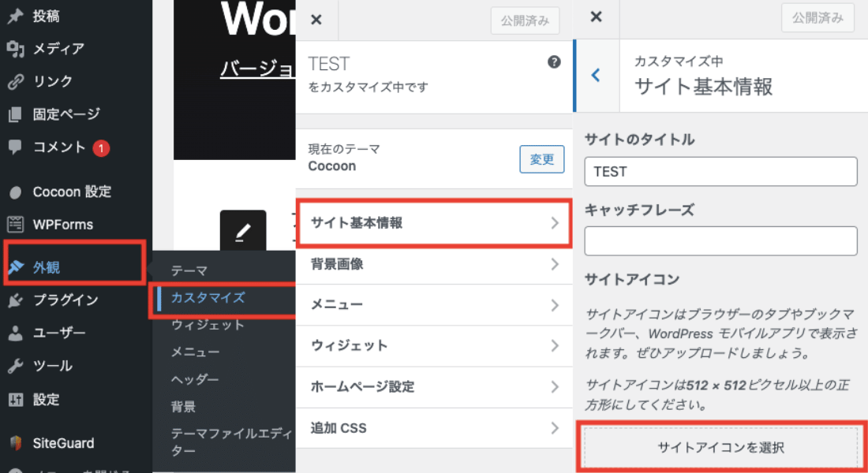Click the help question mark icon

click(x=554, y=63)
